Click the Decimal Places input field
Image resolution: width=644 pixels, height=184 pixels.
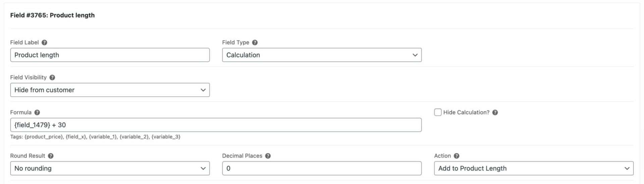[322, 168]
